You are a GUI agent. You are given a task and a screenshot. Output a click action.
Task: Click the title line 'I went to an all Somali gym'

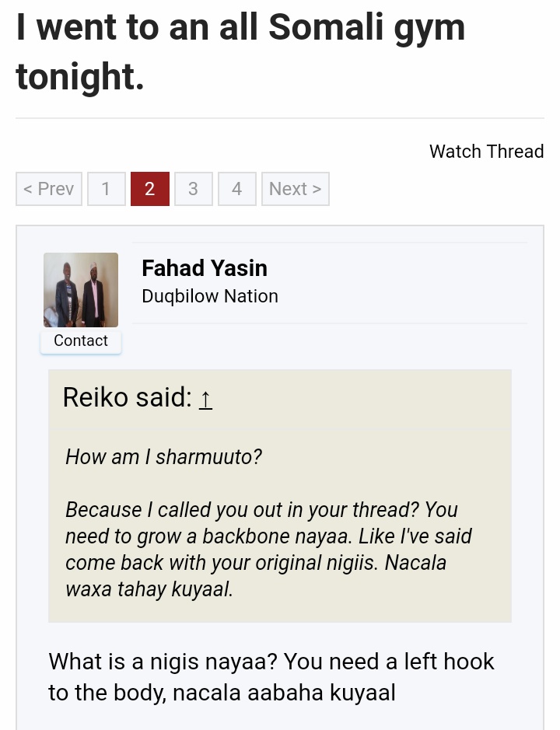[241, 27]
